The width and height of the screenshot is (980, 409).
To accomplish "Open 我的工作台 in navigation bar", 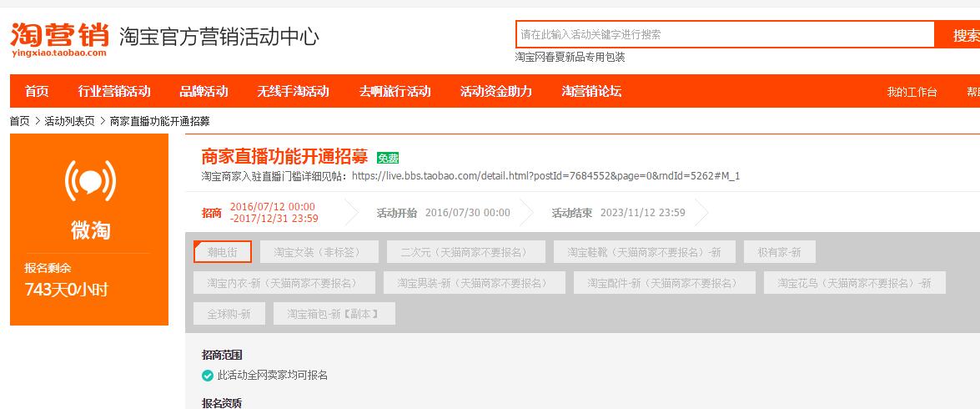I will click(912, 92).
